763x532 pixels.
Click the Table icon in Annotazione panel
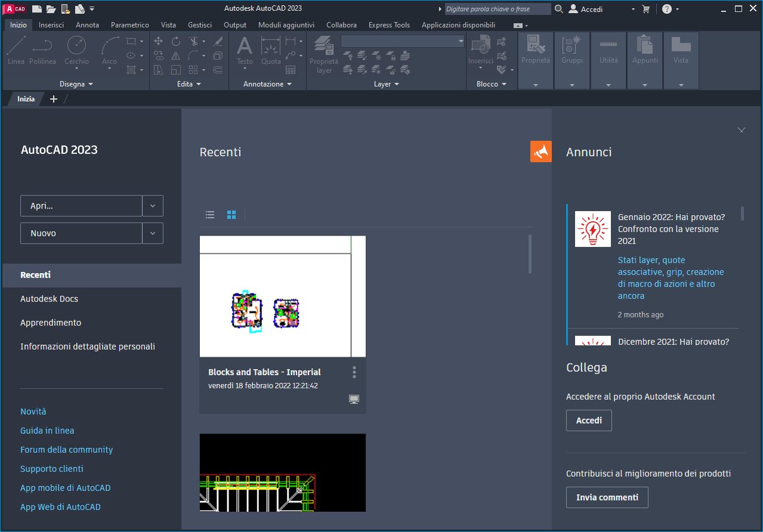[291, 70]
